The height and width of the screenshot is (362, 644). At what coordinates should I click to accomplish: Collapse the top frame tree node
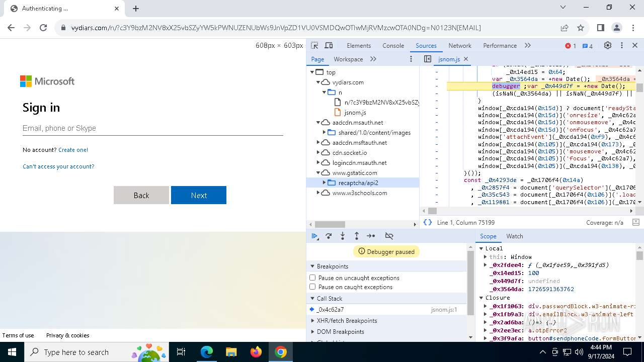[x=312, y=72]
